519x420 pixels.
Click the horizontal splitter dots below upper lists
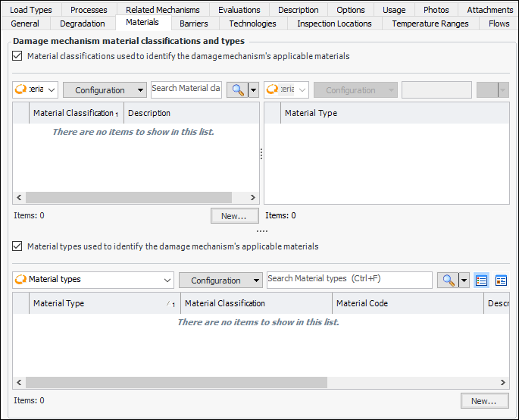(x=262, y=231)
